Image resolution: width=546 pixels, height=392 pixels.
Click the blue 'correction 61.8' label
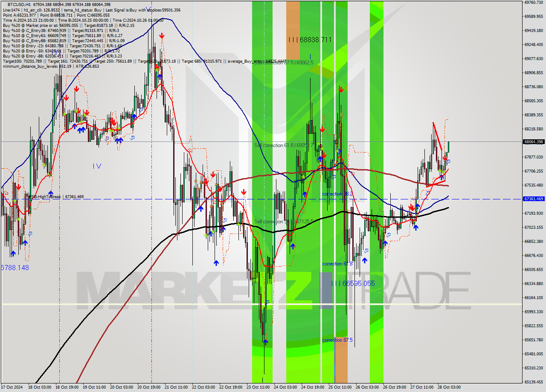pyautogui.click(x=337, y=264)
